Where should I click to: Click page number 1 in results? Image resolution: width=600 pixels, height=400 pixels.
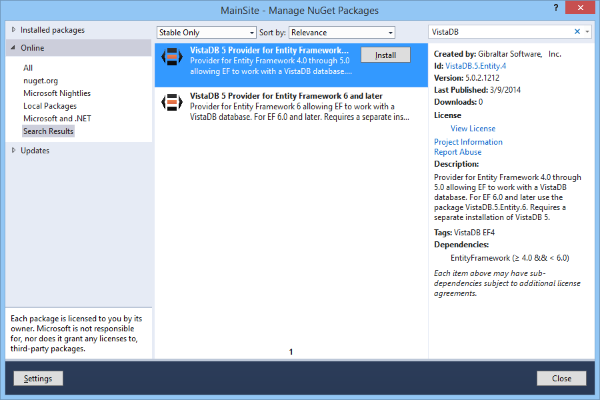coord(291,352)
